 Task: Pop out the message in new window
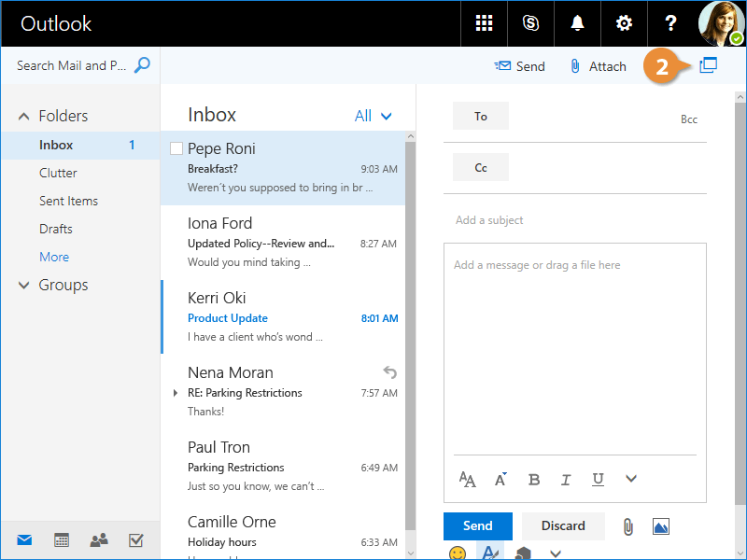pos(708,65)
